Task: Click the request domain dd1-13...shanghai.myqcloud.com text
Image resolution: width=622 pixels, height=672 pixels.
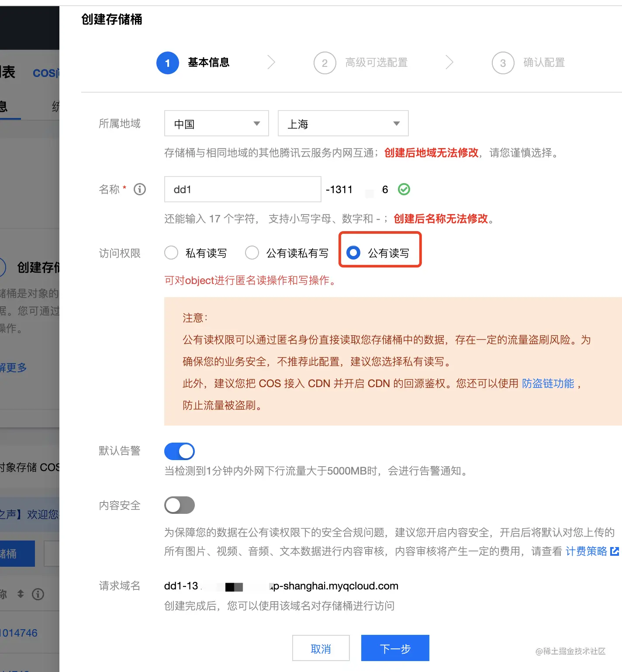Action: click(281, 586)
